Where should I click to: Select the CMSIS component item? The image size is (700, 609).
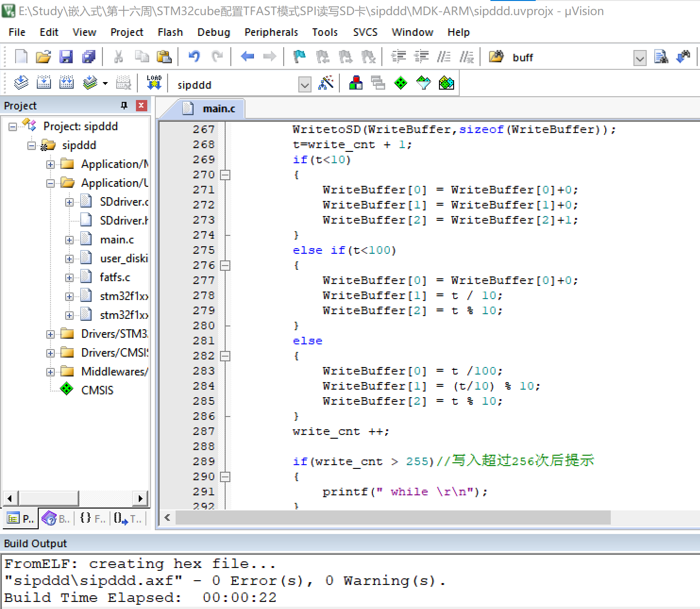[x=97, y=391]
